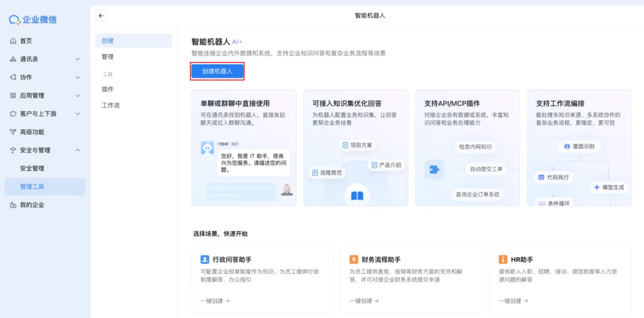Open 高级功能 menu item
The image size is (644, 318).
[45, 132]
